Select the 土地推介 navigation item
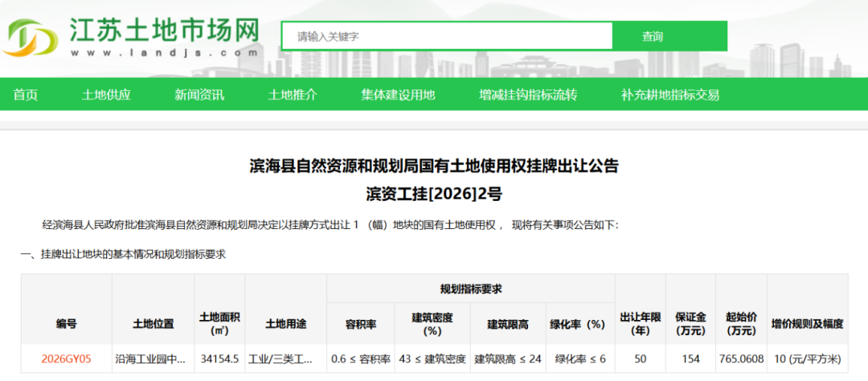868x381 pixels. click(293, 95)
